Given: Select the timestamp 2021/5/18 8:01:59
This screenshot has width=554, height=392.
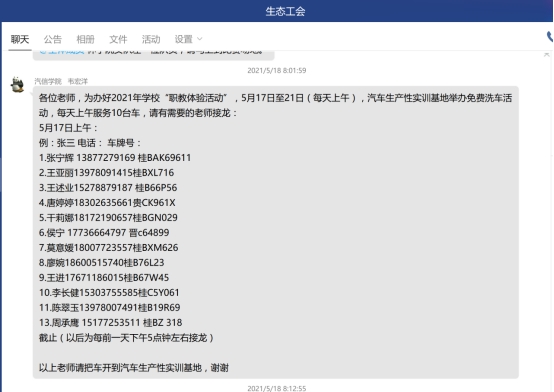Looking at the screenshot, I should coord(277,70).
